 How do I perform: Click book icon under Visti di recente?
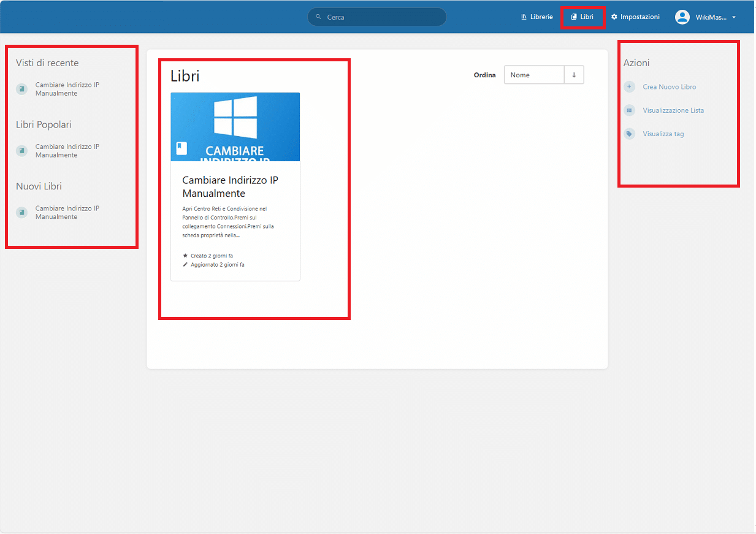tap(22, 89)
